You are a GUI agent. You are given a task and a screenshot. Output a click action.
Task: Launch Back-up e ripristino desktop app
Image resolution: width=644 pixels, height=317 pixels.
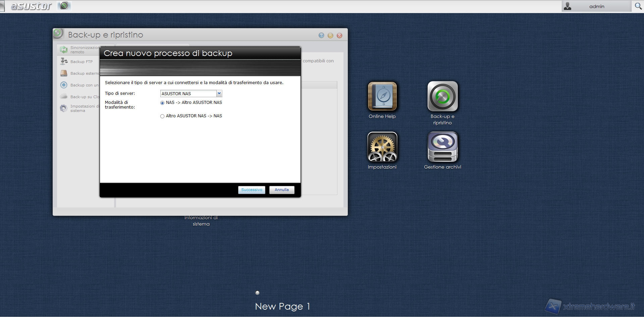coord(442,97)
